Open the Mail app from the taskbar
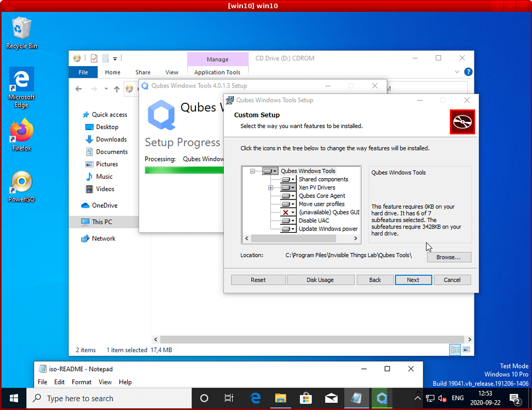This screenshot has width=532, height=410. pyautogui.click(x=331, y=398)
